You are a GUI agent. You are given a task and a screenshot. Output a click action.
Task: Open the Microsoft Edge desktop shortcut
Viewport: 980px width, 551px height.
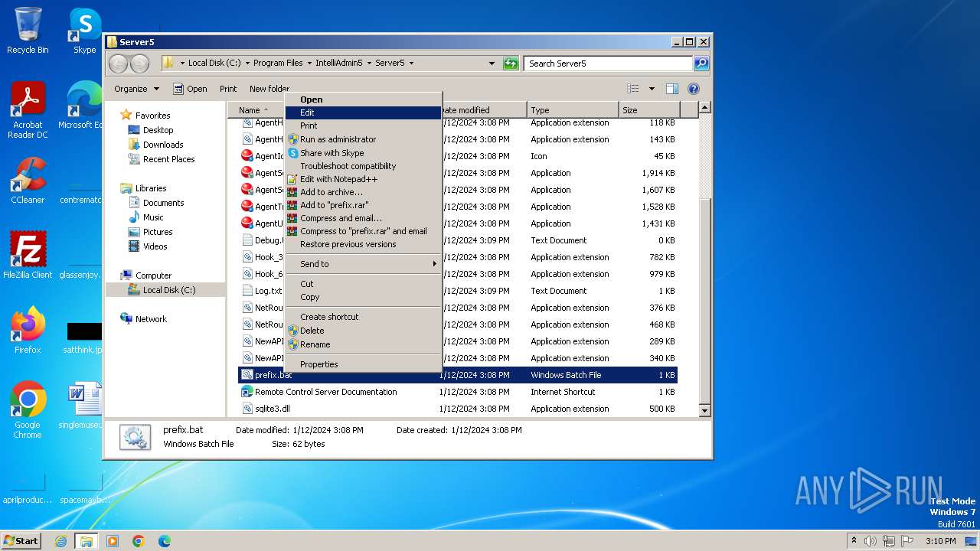[84, 106]
